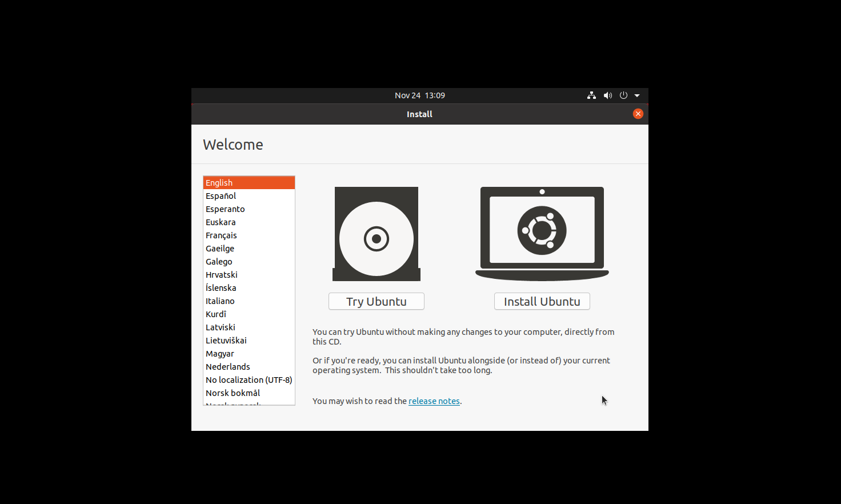Select Latviski from the language list

click(x=249, y=327)
